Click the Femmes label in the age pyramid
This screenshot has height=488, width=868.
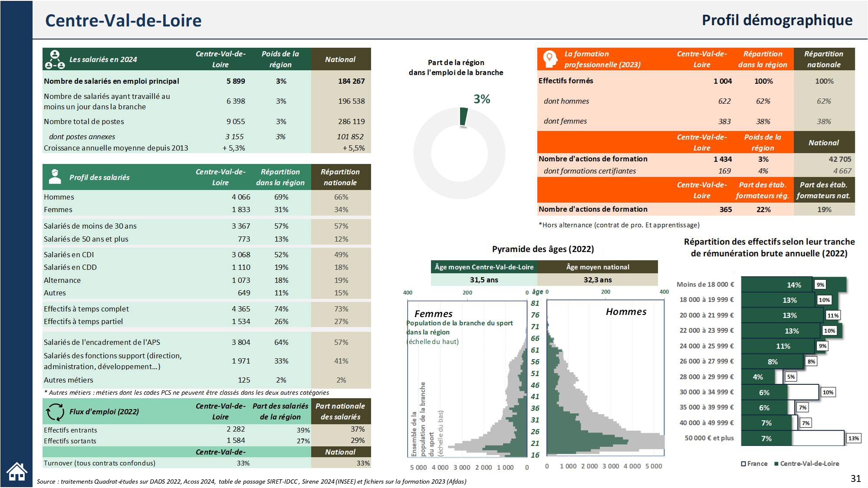[x=433, y=314]
